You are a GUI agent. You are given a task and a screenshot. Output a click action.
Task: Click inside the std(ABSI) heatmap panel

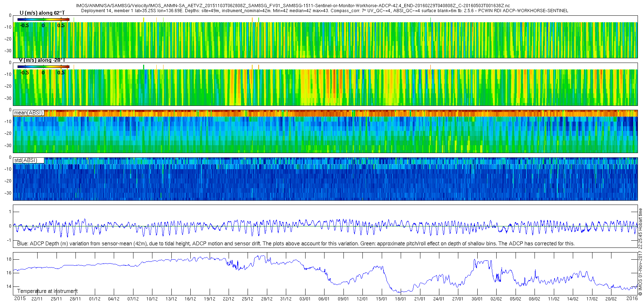pyautogui.click(x=325, y=179)
